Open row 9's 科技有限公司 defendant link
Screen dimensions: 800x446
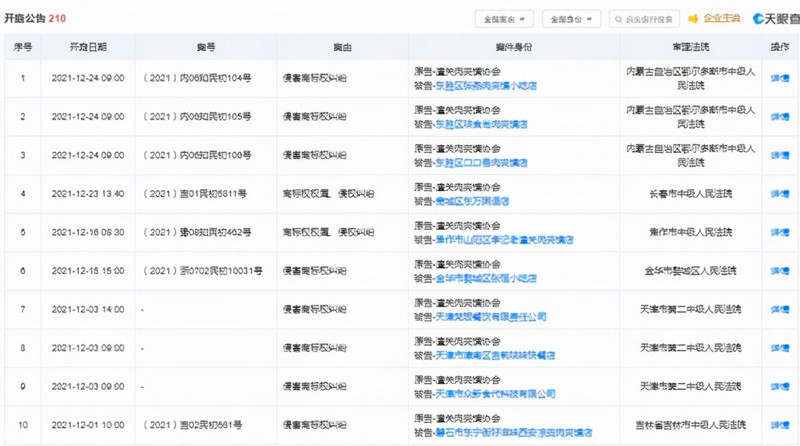point(495,394)
